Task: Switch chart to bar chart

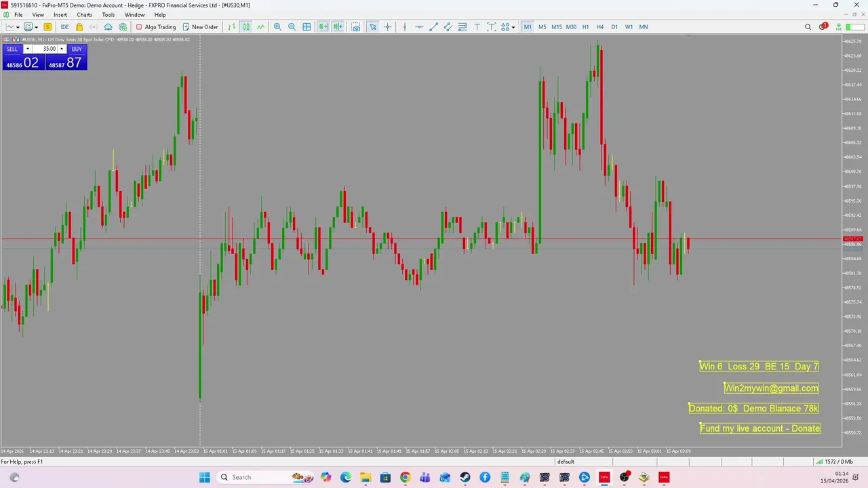Action: click(x=232, y=27)
